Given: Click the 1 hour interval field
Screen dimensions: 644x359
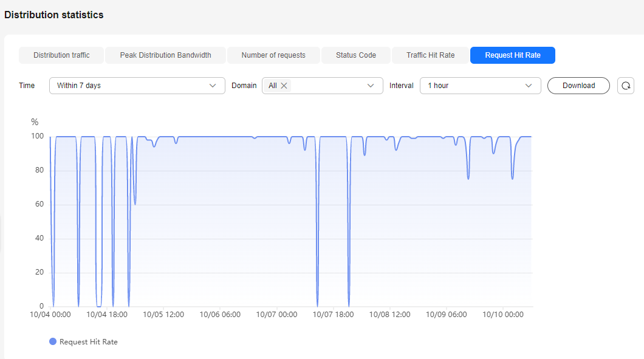Looking at the screenshot, I should coord(480,86).
